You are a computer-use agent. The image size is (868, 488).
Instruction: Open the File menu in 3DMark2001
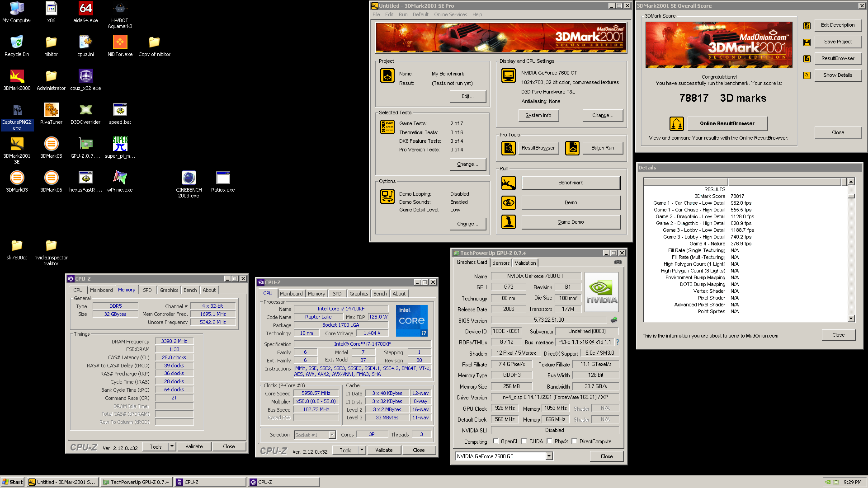click(376, 14)
